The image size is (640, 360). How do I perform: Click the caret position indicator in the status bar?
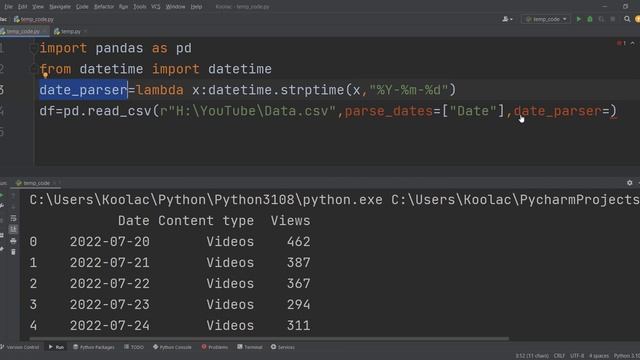532,356
